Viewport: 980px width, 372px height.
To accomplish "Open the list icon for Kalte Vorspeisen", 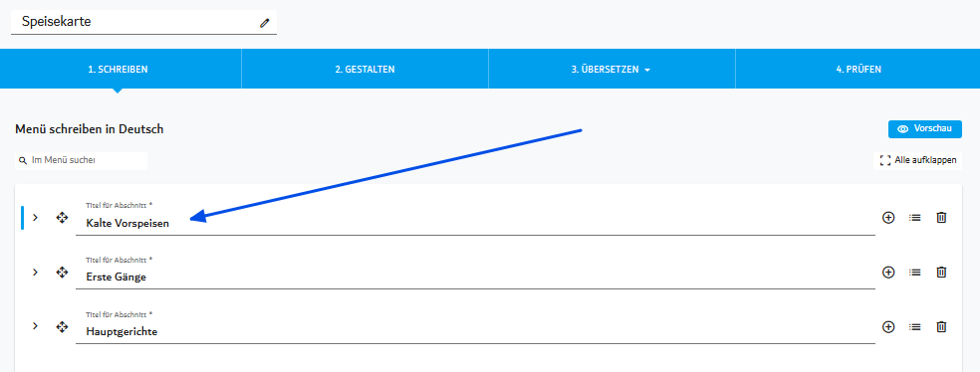I will 915,218.
